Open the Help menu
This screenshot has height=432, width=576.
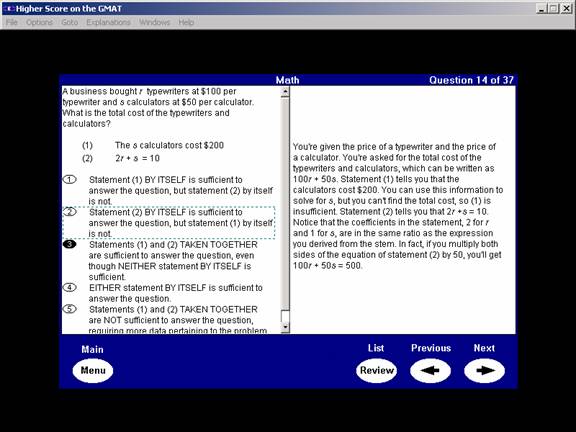coord(186,22)
